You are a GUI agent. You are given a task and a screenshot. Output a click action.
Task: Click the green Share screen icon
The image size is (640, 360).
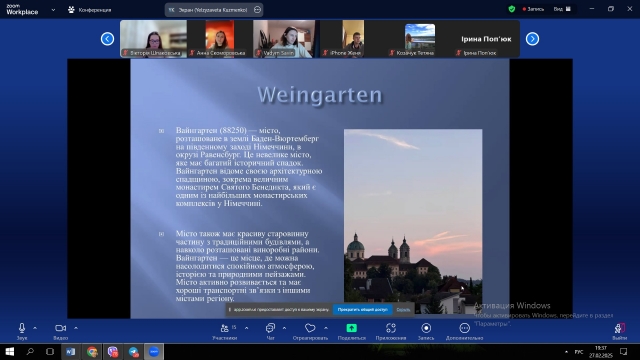pyautogui.click(x=351, y=328)
